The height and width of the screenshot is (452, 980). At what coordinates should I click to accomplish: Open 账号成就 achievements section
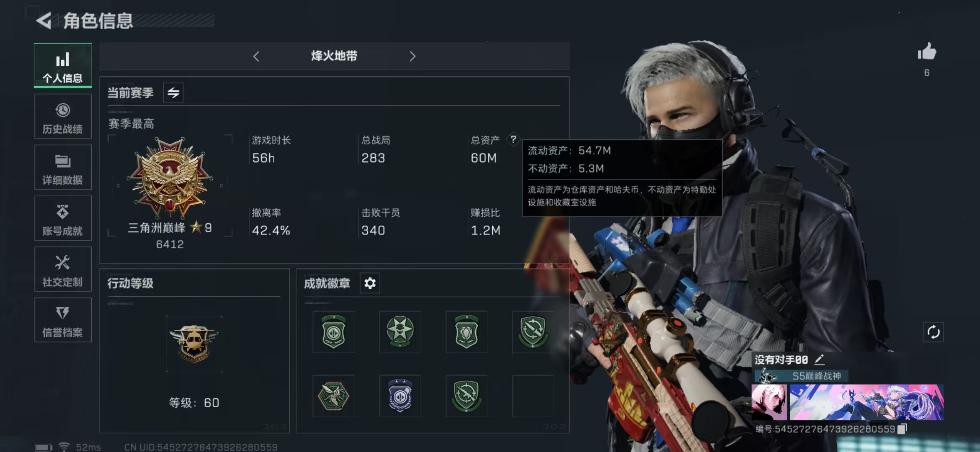[63, 218]
